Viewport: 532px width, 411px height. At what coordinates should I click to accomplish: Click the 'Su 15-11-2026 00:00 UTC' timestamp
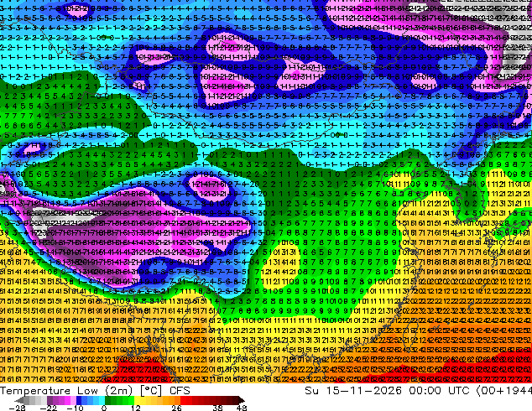[387, 391]
